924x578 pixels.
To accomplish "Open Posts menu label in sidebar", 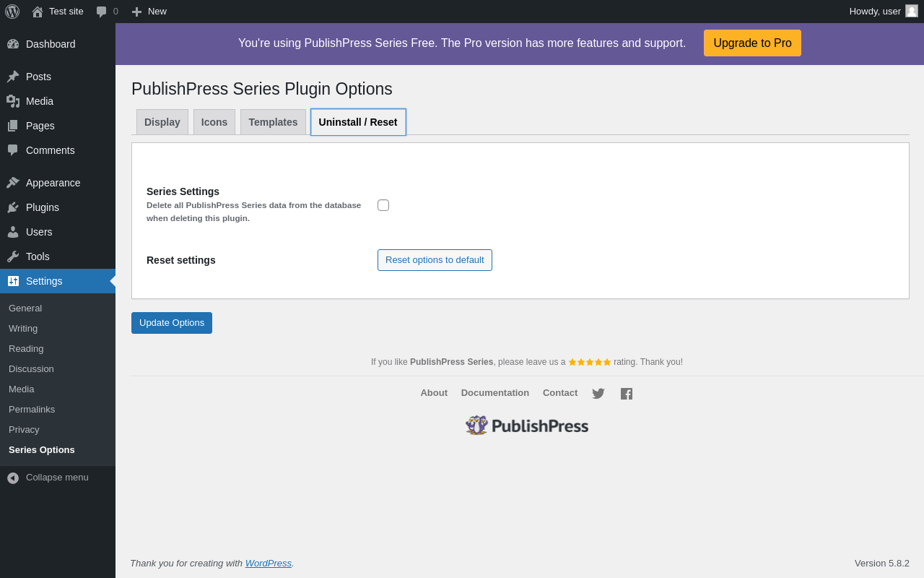I will (38, 77).
